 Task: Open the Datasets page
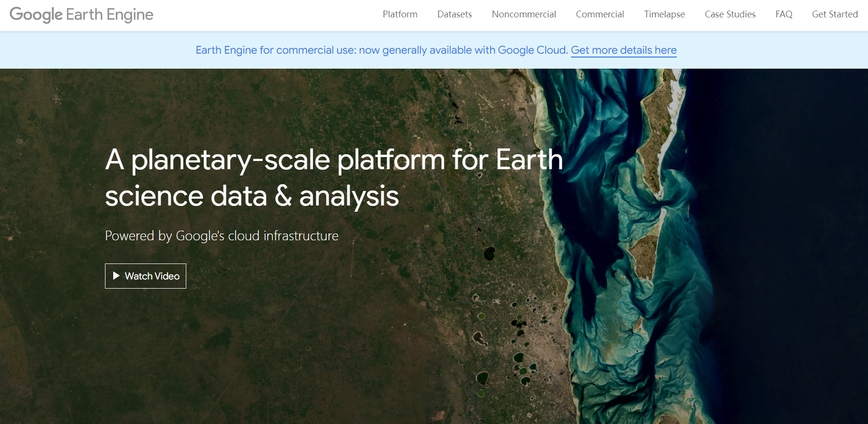454,15
